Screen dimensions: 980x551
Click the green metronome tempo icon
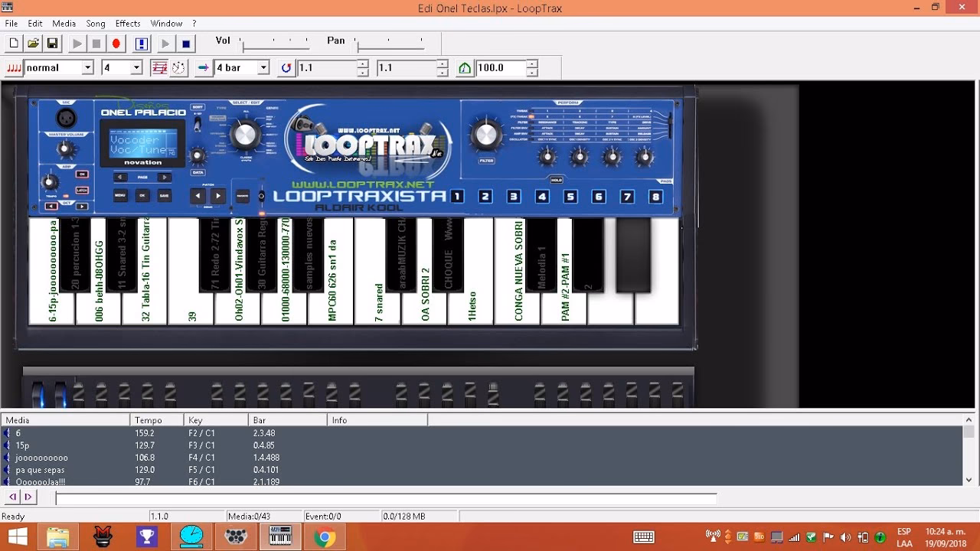465,68
